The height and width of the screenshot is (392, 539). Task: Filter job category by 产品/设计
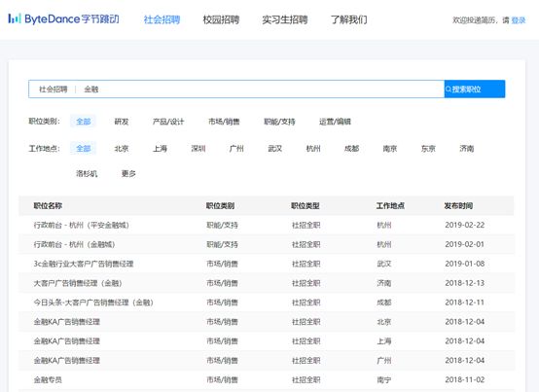click(168, 122)
